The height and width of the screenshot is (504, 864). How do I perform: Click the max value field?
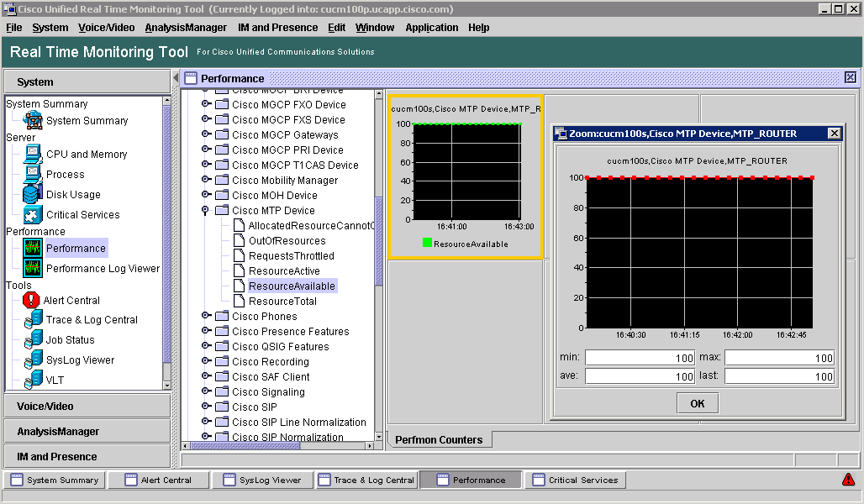click(x=778, y=358)
